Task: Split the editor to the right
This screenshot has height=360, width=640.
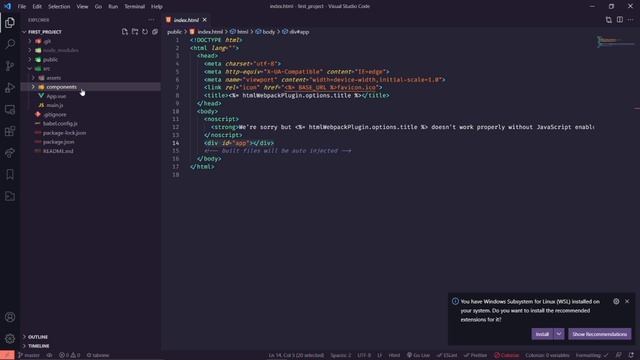Action: point(620,20)
